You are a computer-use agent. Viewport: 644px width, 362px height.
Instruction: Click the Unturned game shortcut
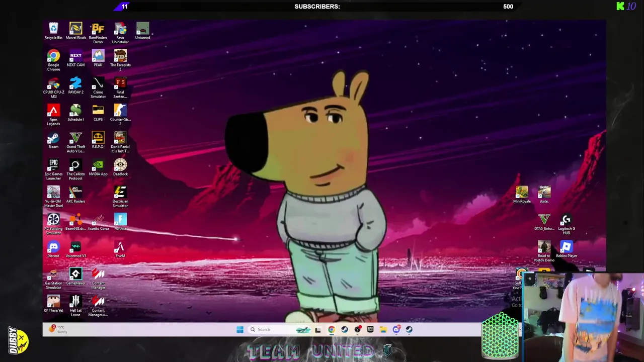point(142,31)
